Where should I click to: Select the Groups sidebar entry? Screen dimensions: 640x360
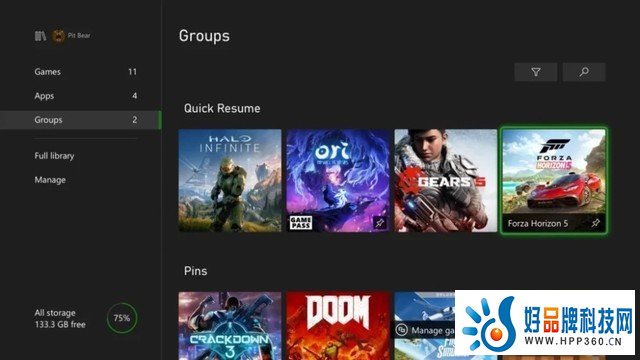click(80, 120)
